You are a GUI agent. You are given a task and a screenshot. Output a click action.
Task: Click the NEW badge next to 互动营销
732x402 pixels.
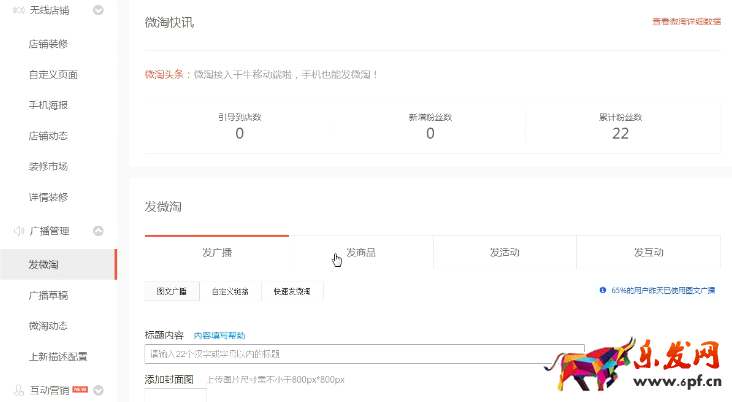[x=80, y=389]
